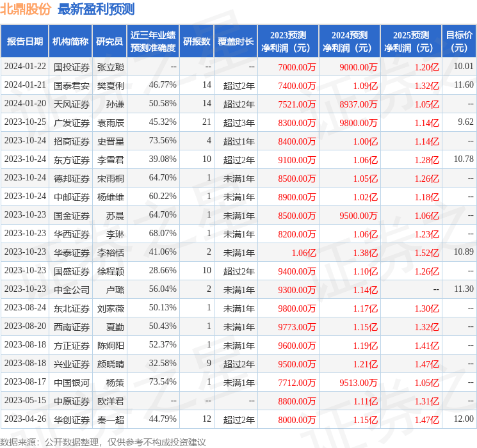The height and width of the screenshot is (448, 477).
Task: Click the 研报数 column header
Action: (x=197, y=41)
